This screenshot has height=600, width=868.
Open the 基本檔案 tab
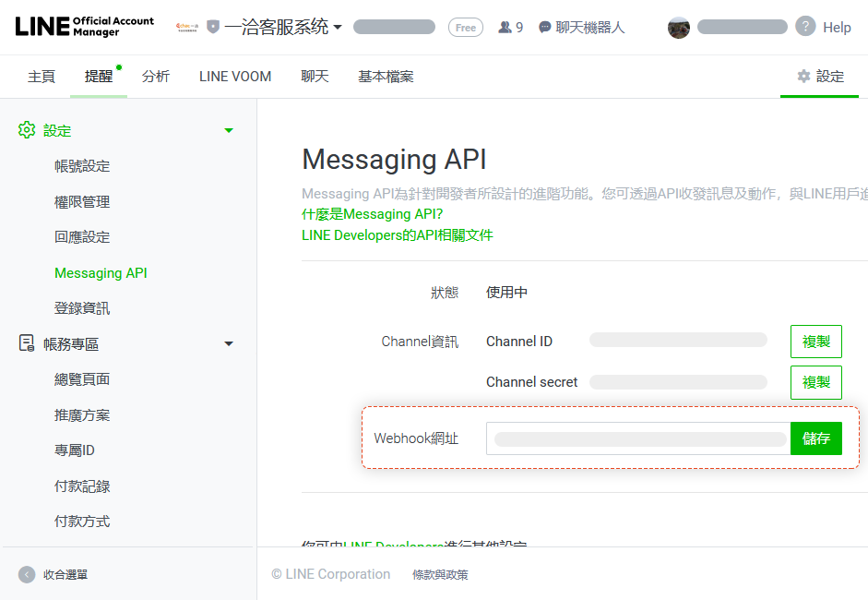click(x=386, y=77)
